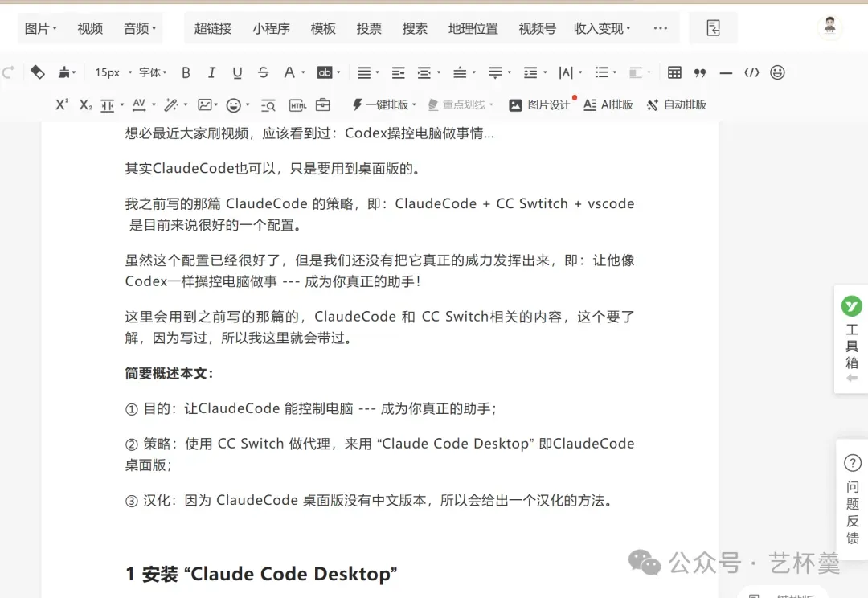The image size is (868, 598).
Task: Open the 收入变现 monetization menu
Action: point(602,28)
